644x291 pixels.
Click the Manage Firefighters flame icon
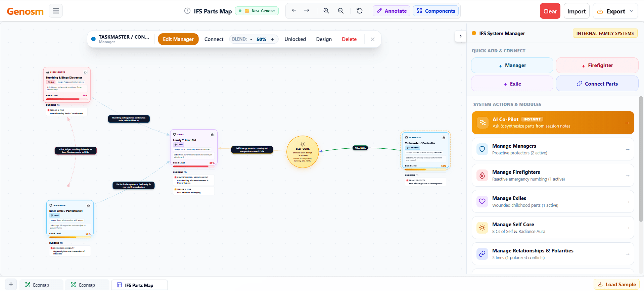[x=482, y=175]
